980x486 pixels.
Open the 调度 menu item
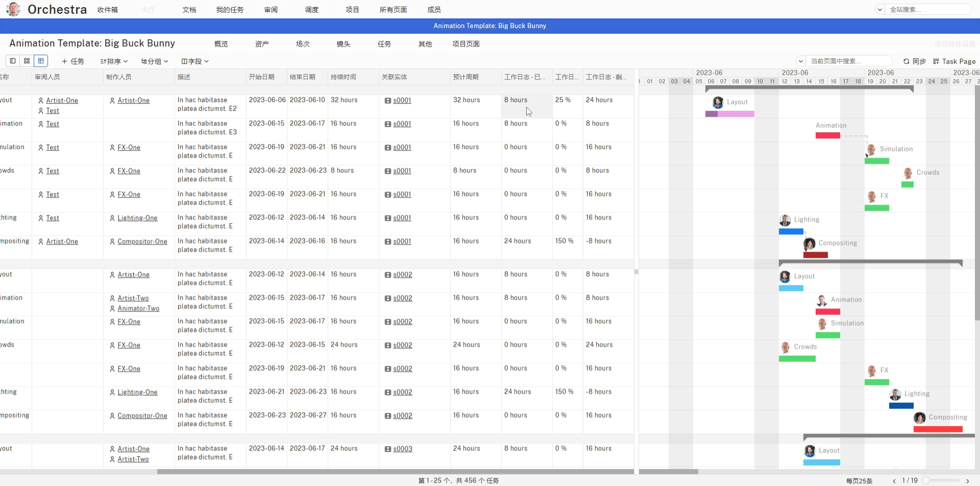coord(312,10)
